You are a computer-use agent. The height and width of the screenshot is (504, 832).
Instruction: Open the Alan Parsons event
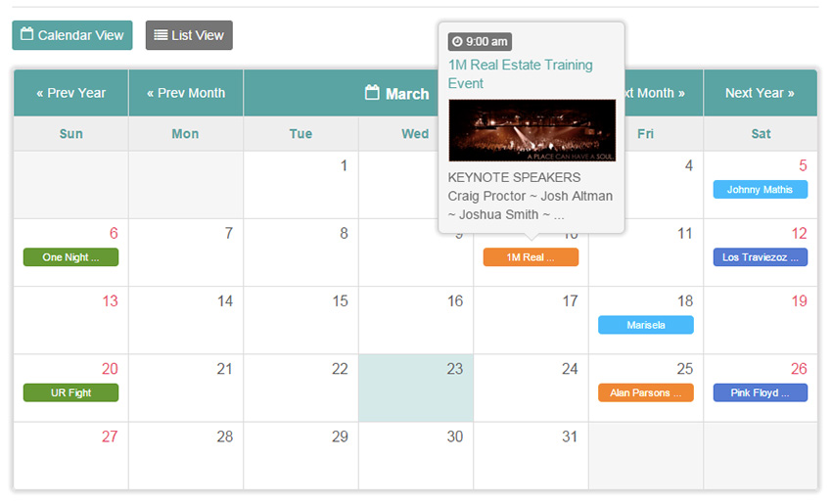(645, 392)
